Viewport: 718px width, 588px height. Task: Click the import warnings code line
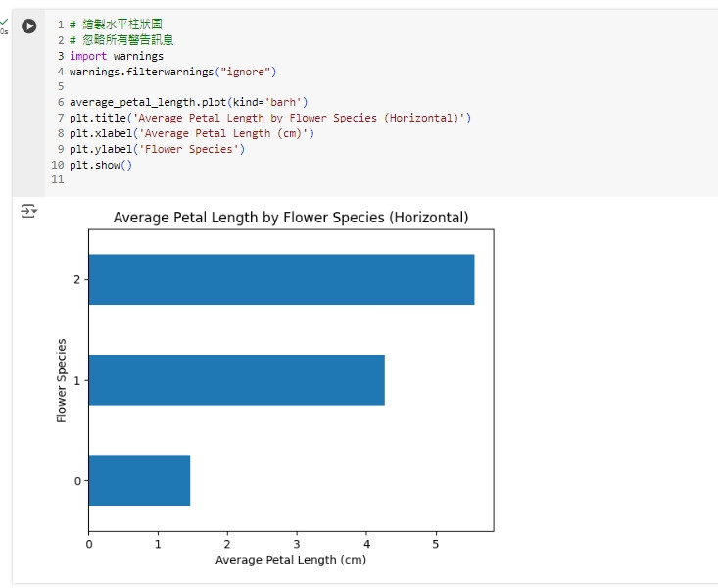116,56
